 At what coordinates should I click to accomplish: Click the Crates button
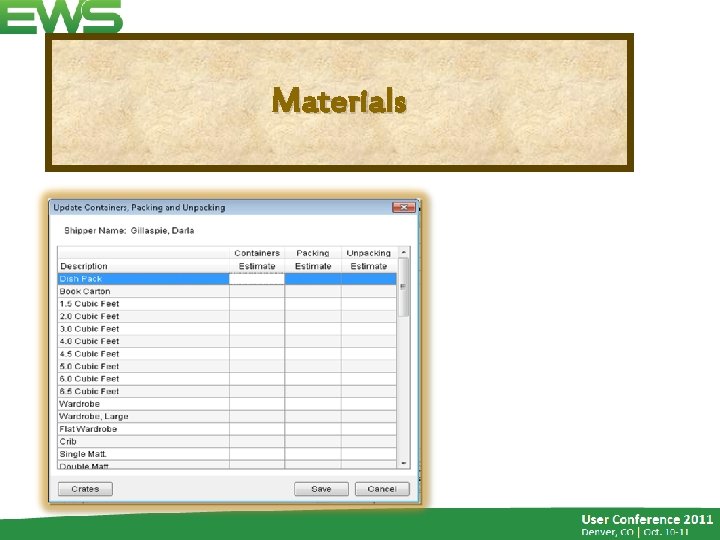click(x=85, y=489)
